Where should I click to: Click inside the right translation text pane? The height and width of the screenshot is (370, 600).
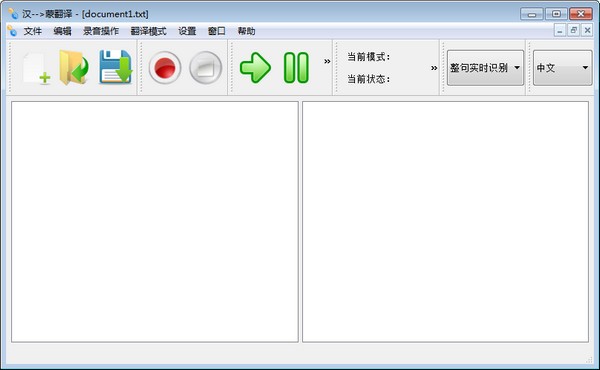(x=445, y=222)
